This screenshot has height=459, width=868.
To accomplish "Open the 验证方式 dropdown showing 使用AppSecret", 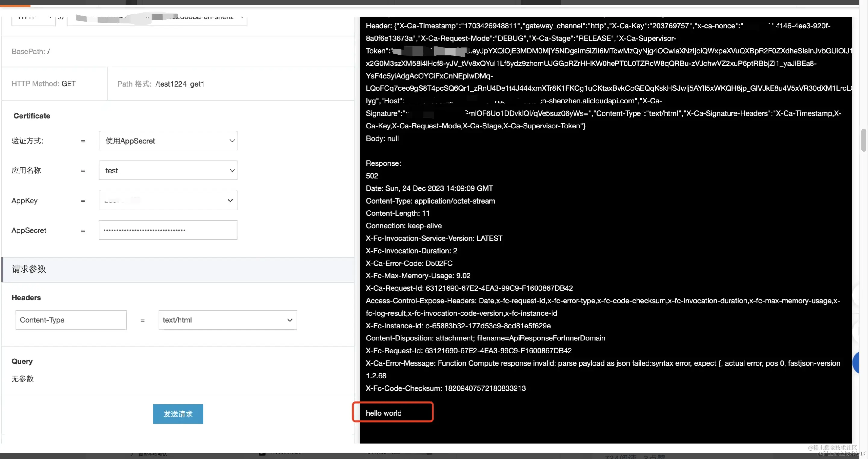I will tap(168, 141).
